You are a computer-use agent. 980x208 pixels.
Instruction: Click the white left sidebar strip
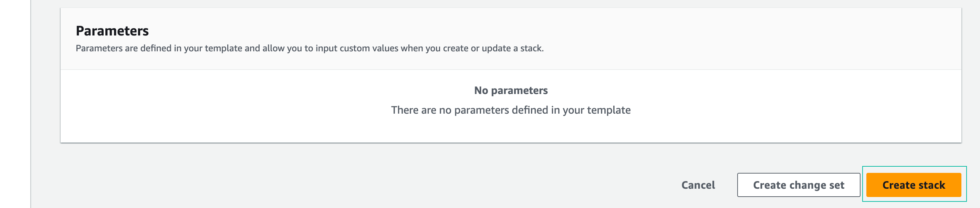pos(15,103)
